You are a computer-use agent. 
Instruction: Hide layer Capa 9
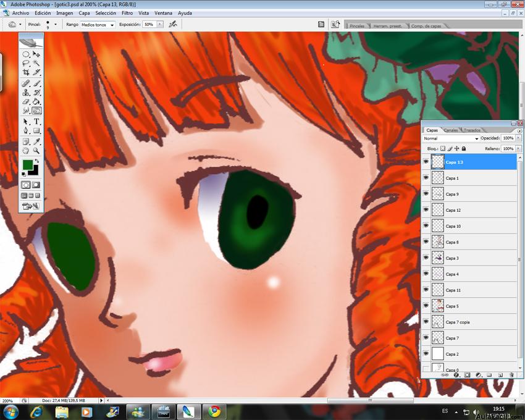pos(426,194)
